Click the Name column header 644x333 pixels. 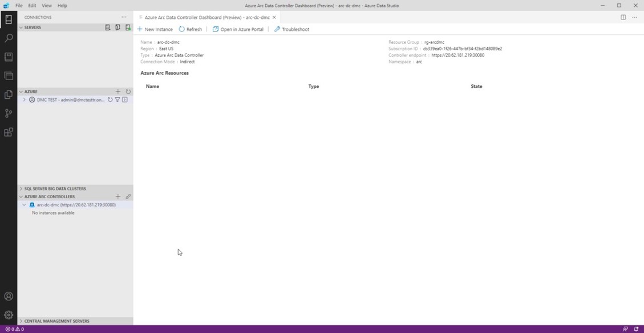152,86
